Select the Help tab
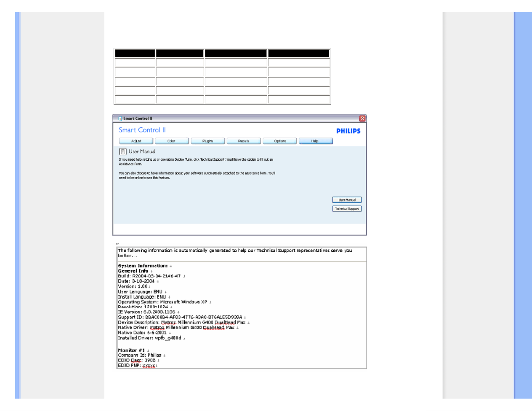The height and width of the screenshot is (411, 532). [316, 141]
